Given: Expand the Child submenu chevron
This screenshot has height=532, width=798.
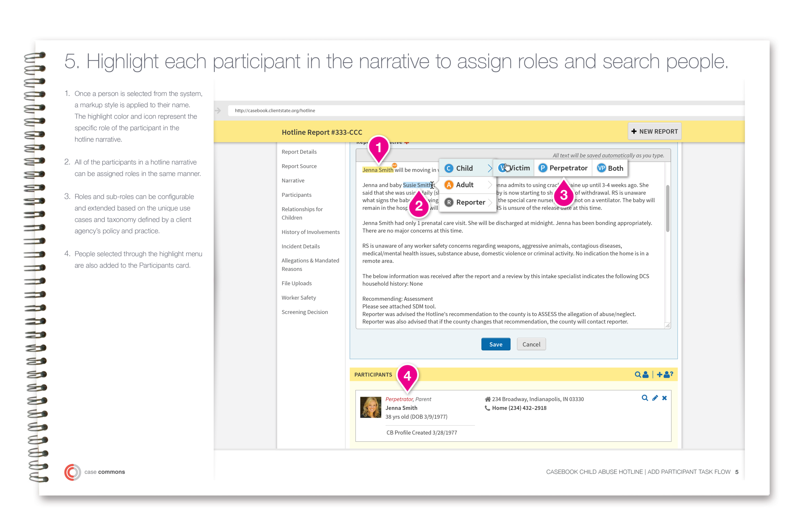Looking at the screenshot, I should 490,168.
